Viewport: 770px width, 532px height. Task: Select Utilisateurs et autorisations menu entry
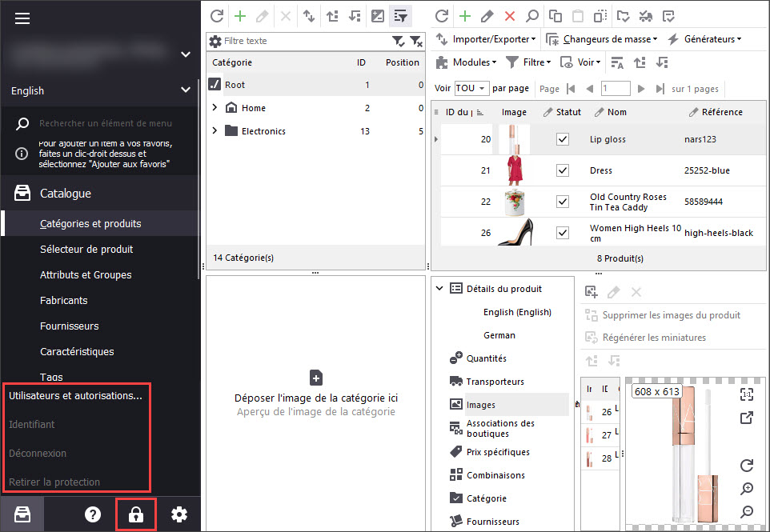[x=75, y=395]
